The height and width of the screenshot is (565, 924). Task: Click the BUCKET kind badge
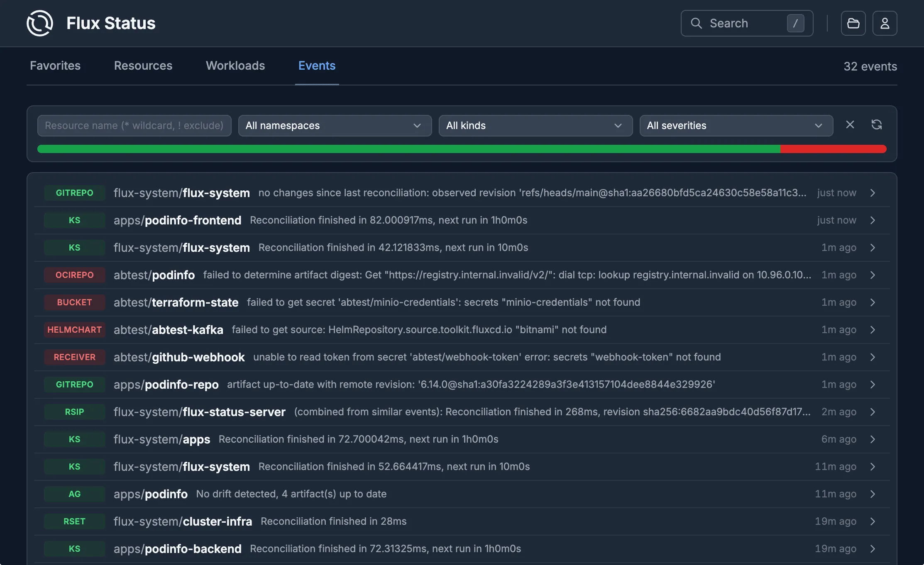[x=75, y=302]
